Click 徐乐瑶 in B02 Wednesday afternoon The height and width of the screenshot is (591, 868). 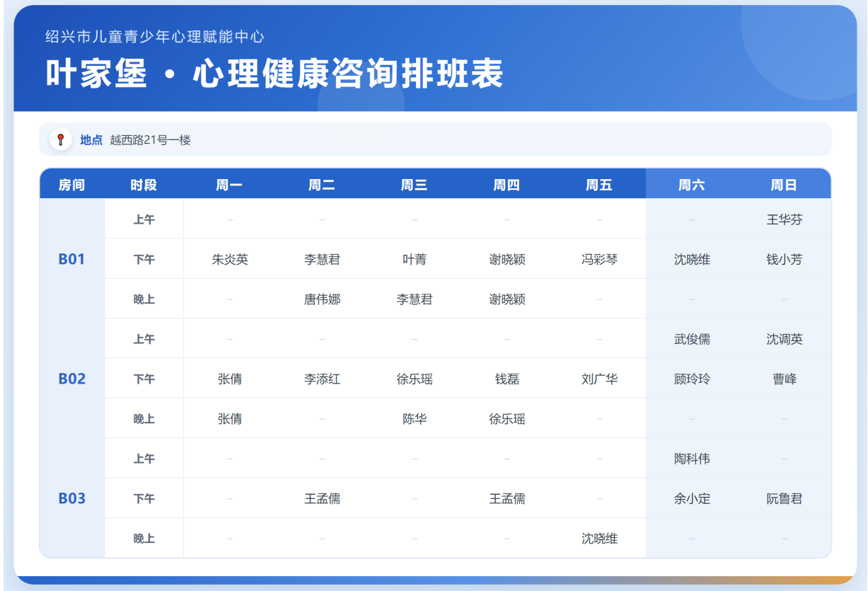coord(415,379)
